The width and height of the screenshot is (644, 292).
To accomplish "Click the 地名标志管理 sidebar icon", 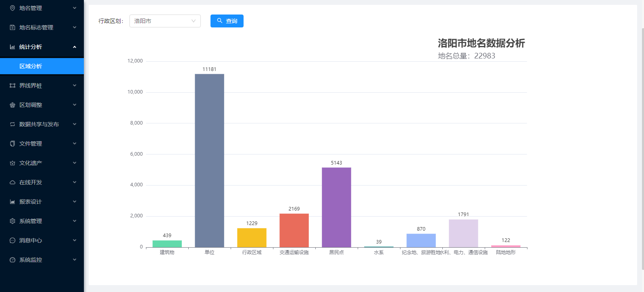I will 13,27.
